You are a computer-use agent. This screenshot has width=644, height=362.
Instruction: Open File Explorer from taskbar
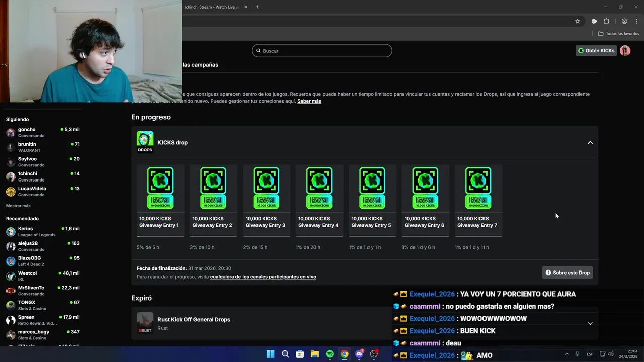[314, 354]
